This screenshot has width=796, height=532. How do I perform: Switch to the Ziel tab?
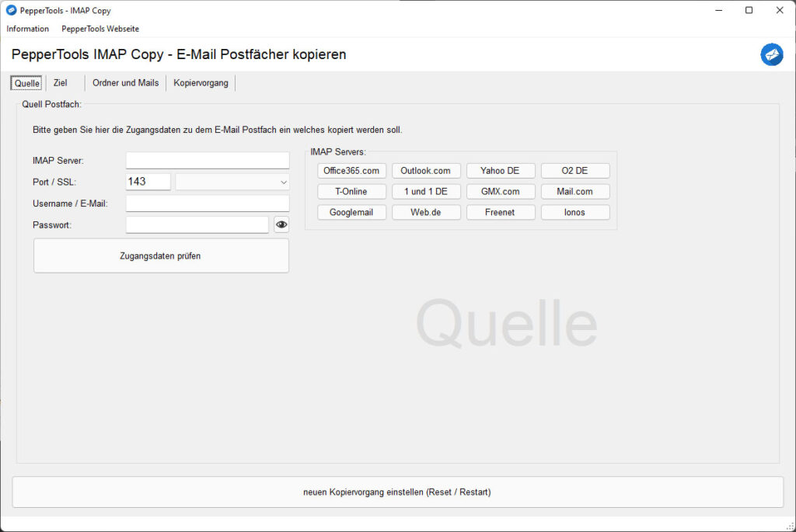[x=61, y=83]
